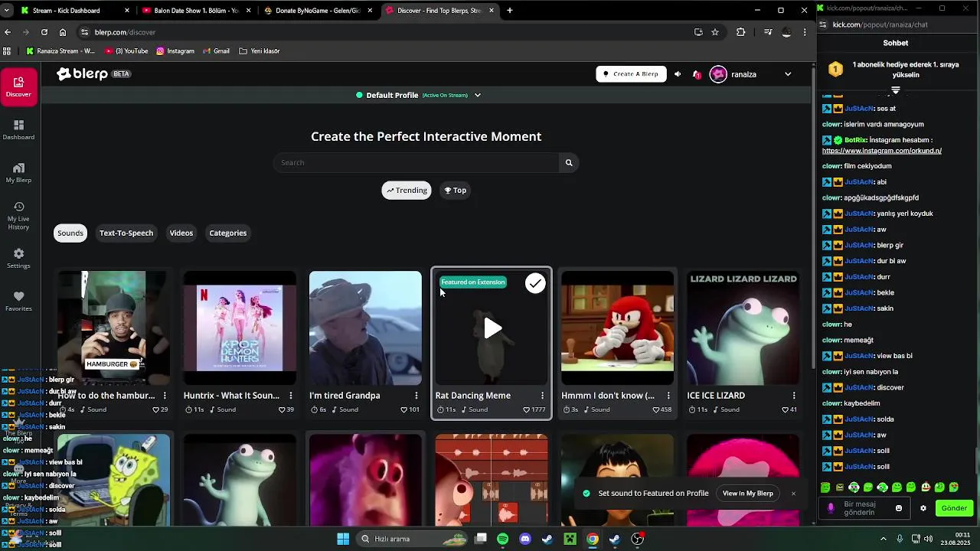Like the Rat Dancing Meme sound
This screenshot has height=551, width=980.
tap(527, 409)
